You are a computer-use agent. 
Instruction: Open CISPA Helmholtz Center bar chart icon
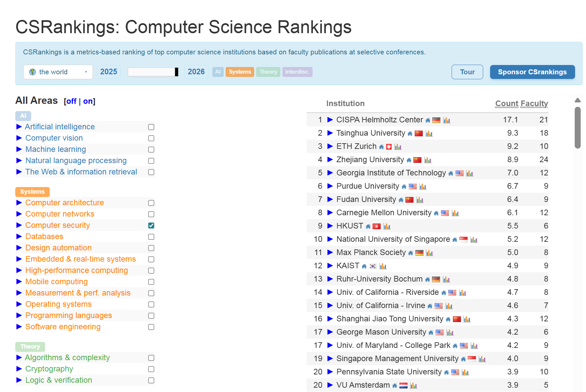click(x=447, y=120)
